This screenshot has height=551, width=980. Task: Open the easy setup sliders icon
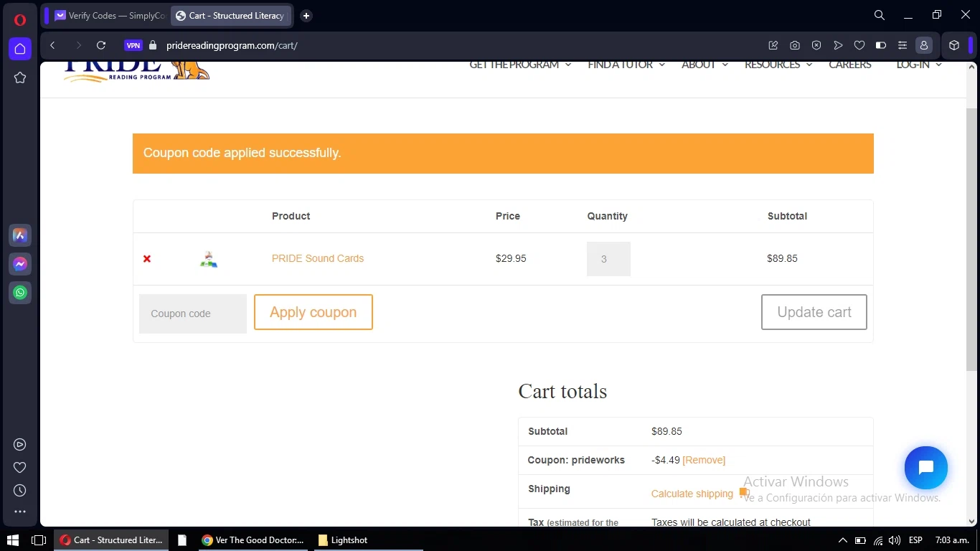click(x=903, y=45)
